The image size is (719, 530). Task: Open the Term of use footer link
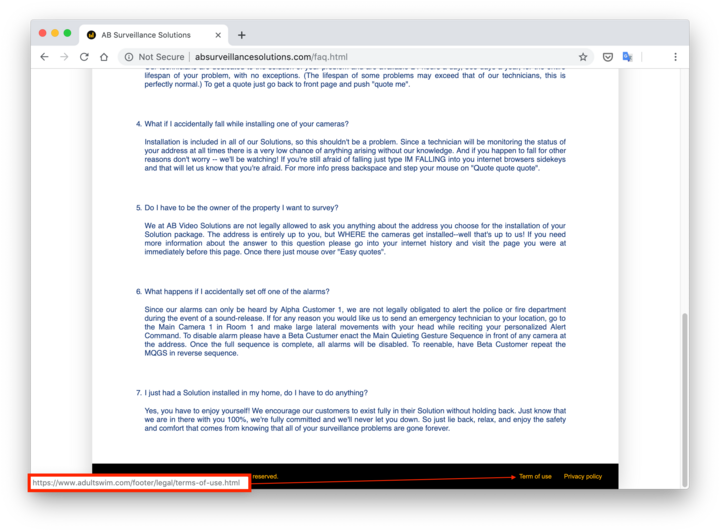click(x=535, y=476)
